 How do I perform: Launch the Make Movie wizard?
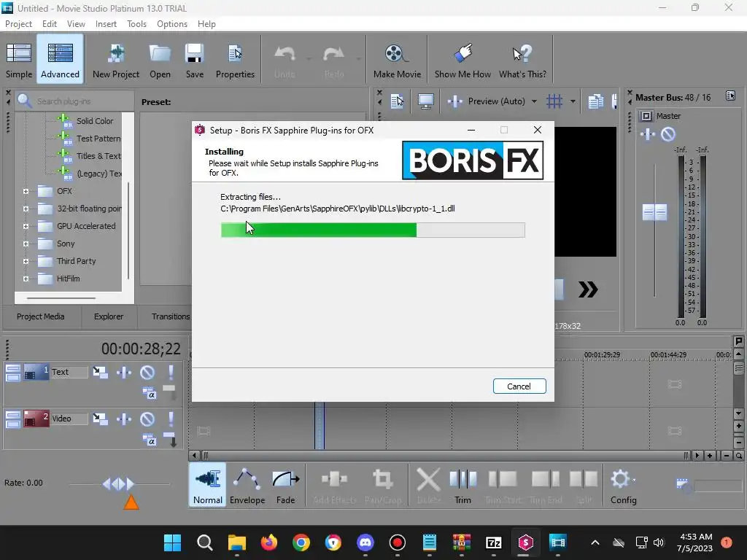tap(397, 60)
